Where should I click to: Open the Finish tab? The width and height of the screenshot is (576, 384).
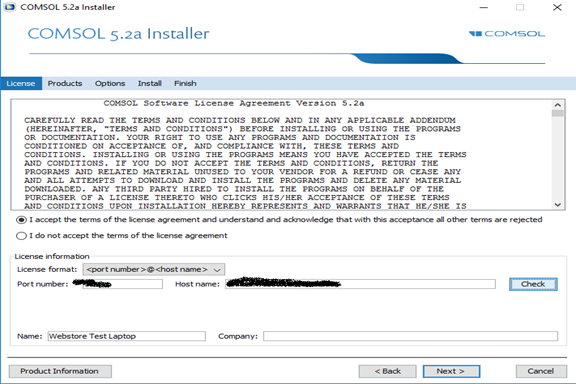click(x=185, y=83)
